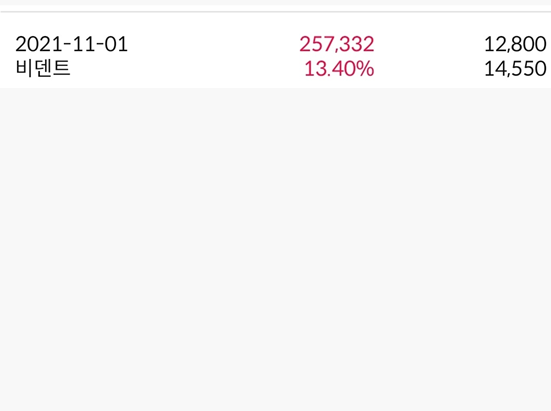Image resolution: width=551 pixels, height=411 pixels.
Task: Click the gray strip above the divider
Action: [x=276, y=2]
